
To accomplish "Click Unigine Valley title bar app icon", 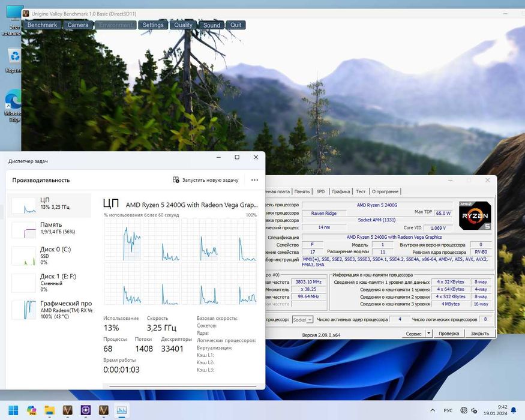I will point(26,14).
